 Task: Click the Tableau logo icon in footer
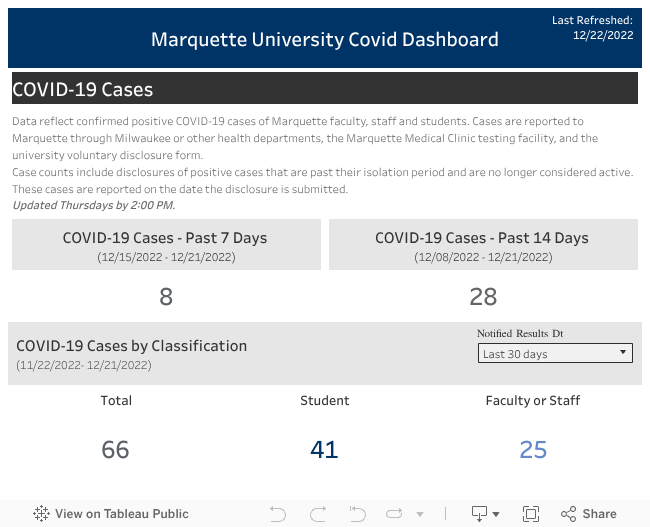pyautogui.click(x=41, y=514)
